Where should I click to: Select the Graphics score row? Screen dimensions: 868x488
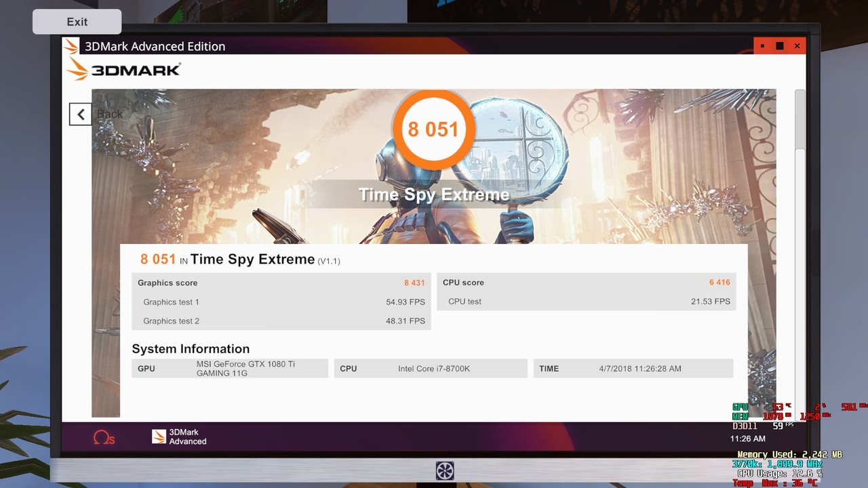click(x=281, y=283)
